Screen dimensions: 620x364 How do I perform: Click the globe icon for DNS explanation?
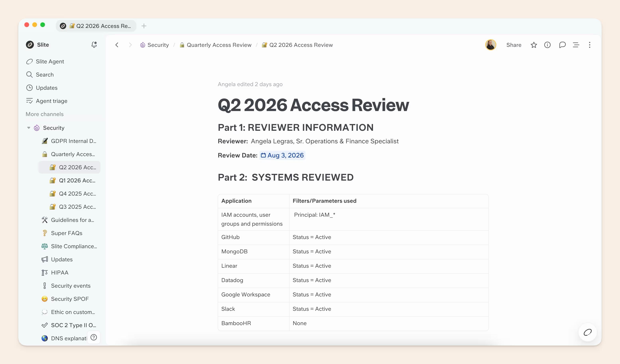point(44,338)
